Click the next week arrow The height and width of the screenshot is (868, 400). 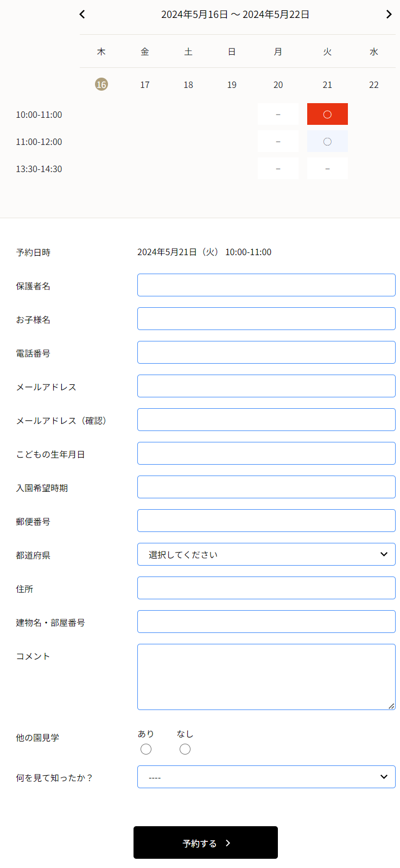pos(389,14)
